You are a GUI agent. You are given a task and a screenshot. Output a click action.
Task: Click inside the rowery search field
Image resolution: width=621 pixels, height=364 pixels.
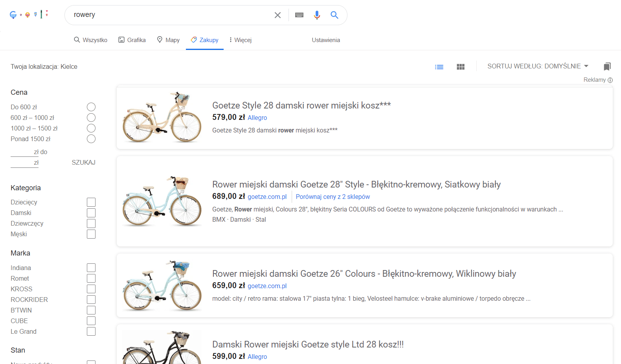pos(171,15)
